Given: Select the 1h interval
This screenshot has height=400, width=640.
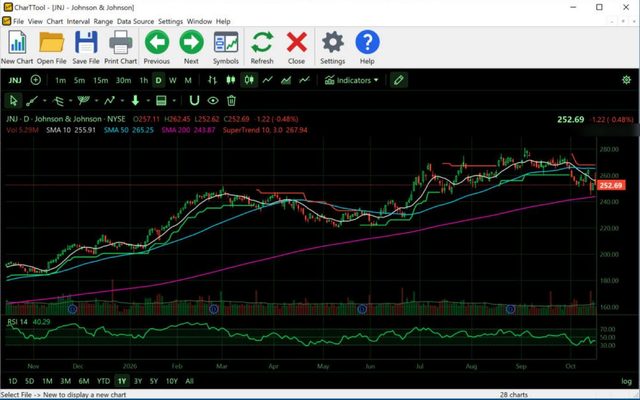Looking at the screenshot, I should tap(144, 80).
